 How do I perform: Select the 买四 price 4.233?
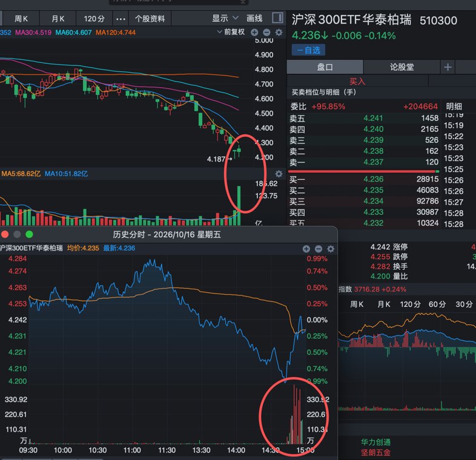pos(374,212)
